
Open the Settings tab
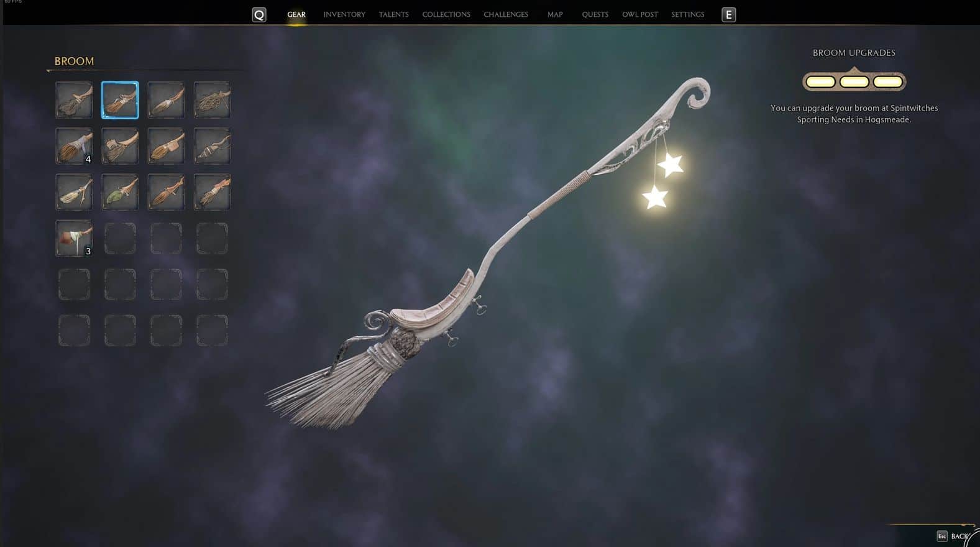point(688,14)
